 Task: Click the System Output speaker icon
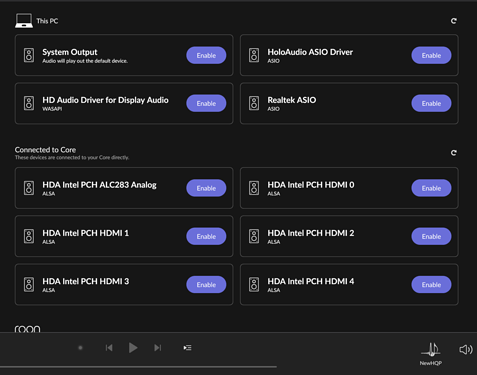(x=29, y=55)
